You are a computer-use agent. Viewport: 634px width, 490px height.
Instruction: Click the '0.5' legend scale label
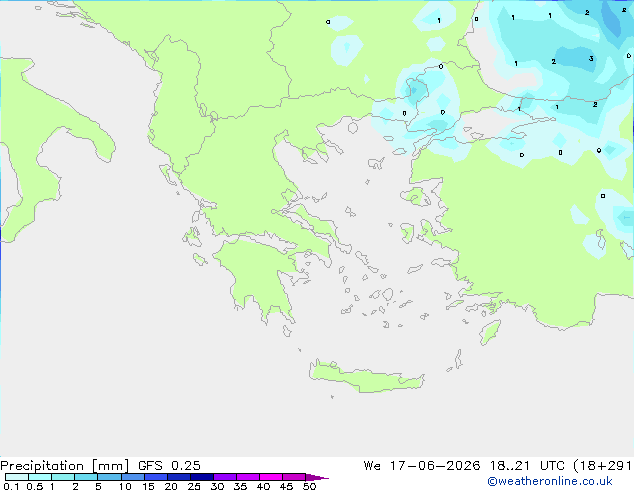click(35, 486)
